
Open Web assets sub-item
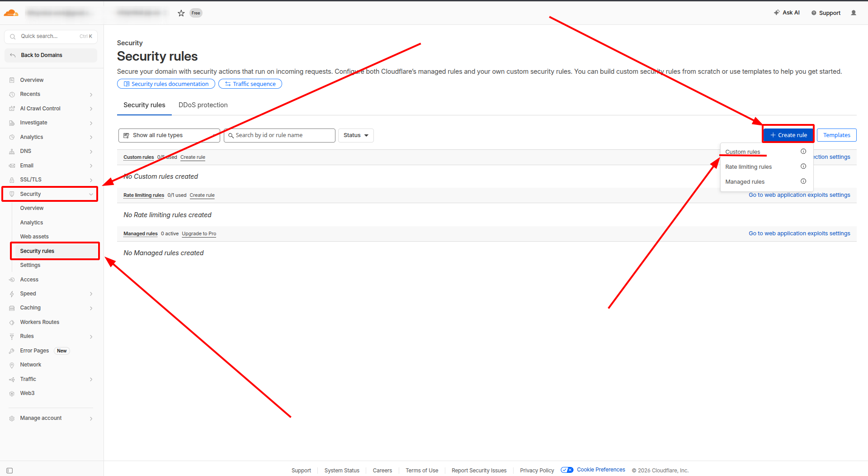coord(34,237)
